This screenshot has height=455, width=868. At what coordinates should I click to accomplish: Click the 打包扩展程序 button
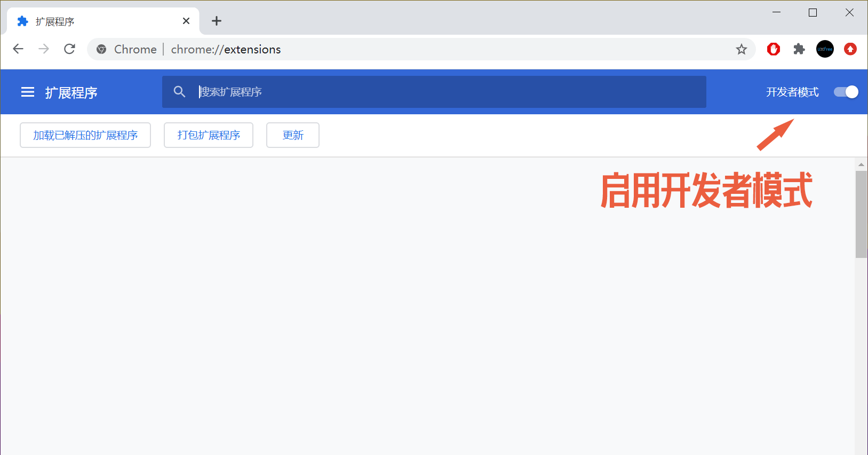click(209, 135)
